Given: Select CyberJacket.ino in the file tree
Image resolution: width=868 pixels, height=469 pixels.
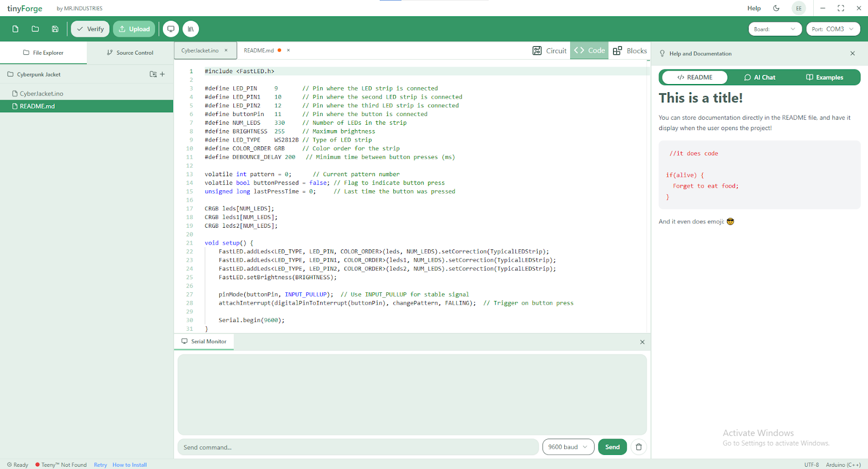Looking at the screenshot, I should coord(41,94).
